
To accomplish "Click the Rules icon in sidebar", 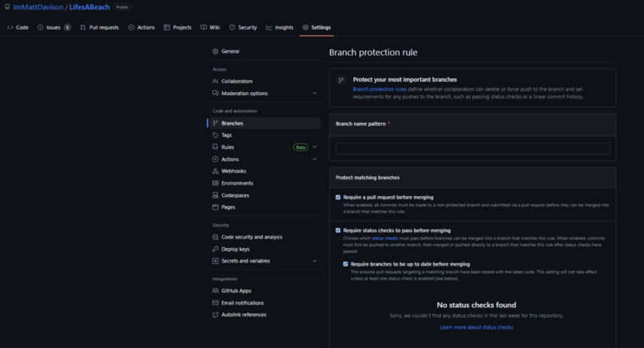I will tap(215, 147).
